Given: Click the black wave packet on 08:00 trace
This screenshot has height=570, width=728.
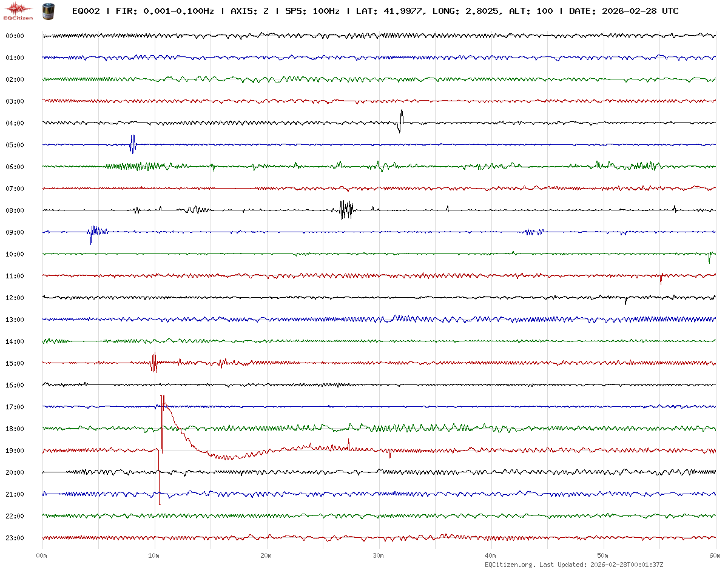Looking at the screenshot, I should click(x=346, y=210).
